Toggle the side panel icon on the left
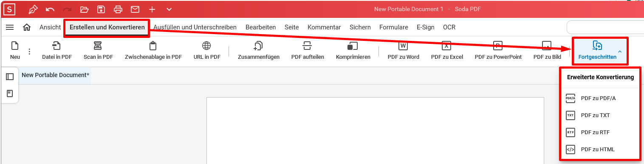The height and width of the screenshot is (164, 644). [10, 77]
